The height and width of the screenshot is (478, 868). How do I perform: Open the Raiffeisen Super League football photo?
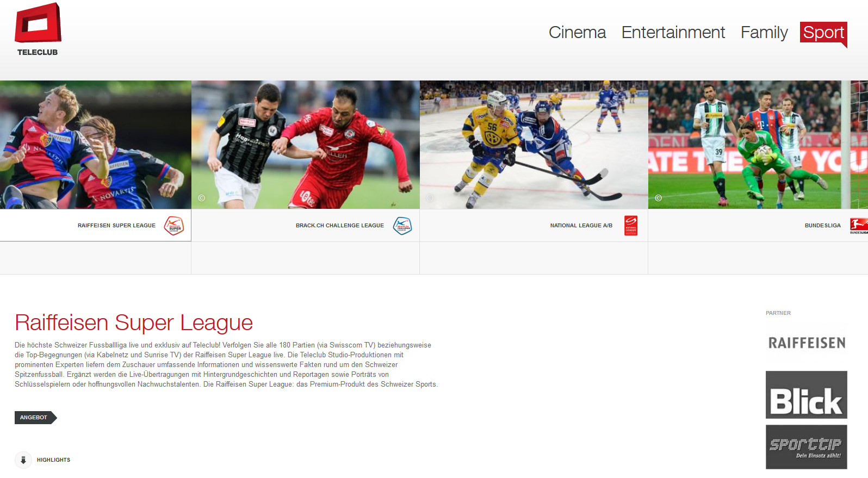[x=96, y=145]
